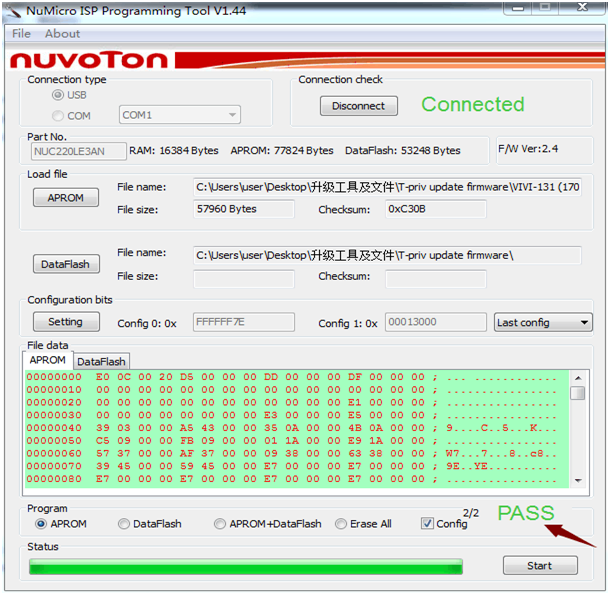Click the Disconnect button
The image size is (610, 595).
[359, 106]
